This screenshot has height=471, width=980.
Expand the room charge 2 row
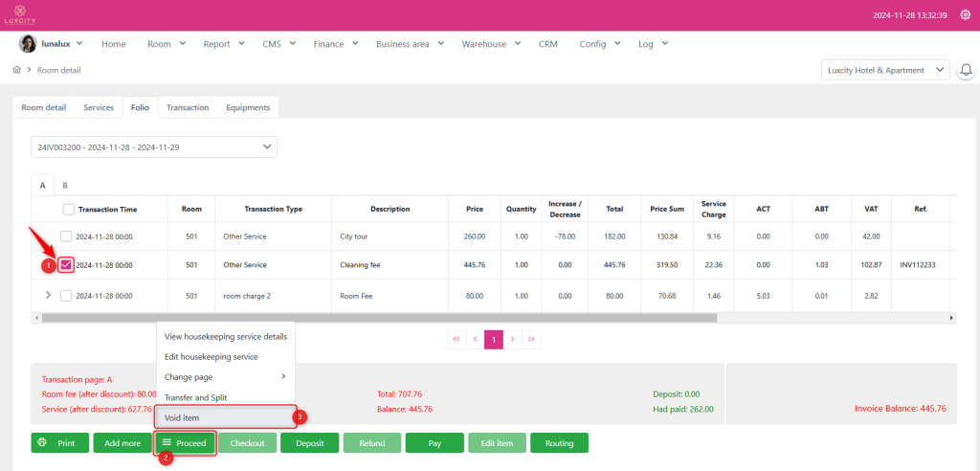pos(48,295)
